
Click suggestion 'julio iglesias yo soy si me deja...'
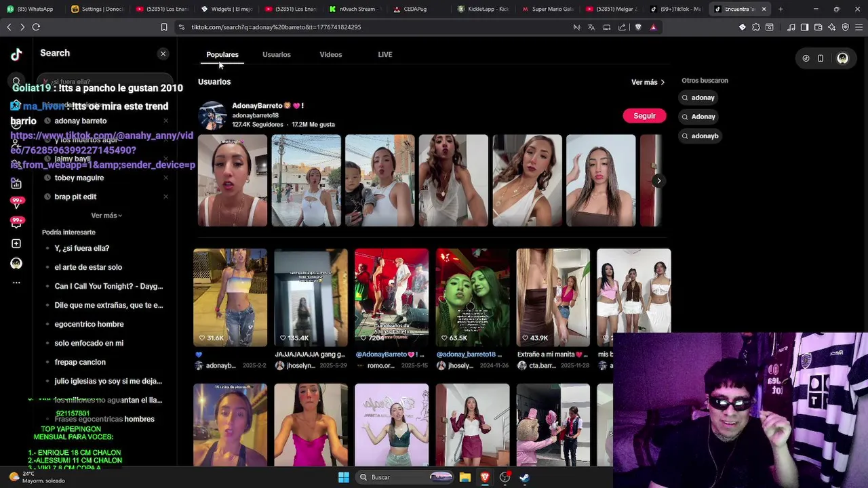(108, 381)
